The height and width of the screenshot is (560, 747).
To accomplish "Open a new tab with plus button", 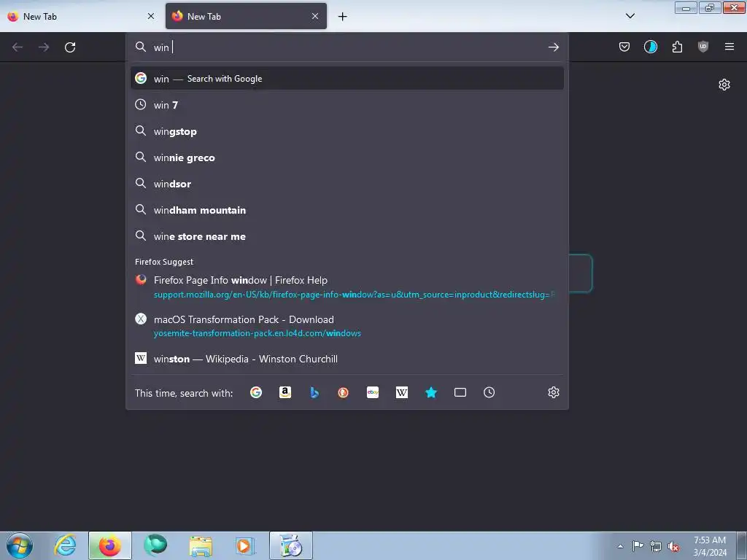I will (343, 17).
